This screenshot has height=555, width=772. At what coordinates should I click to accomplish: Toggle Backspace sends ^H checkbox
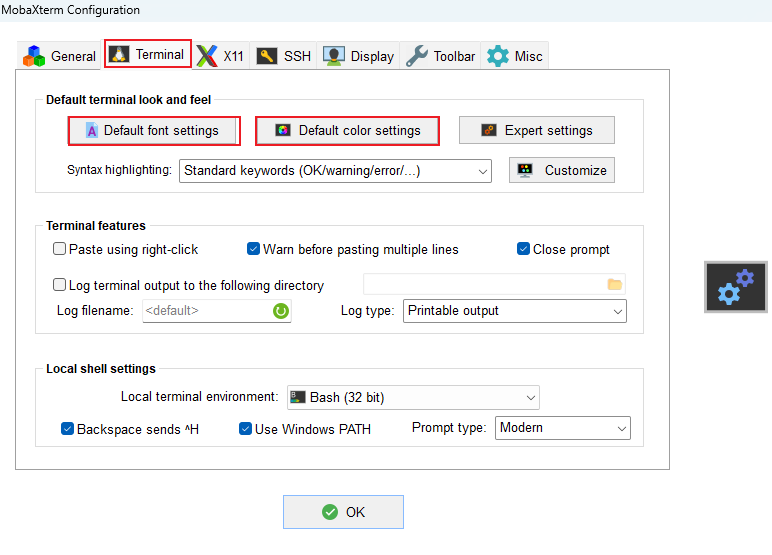[x=67, y=428]
